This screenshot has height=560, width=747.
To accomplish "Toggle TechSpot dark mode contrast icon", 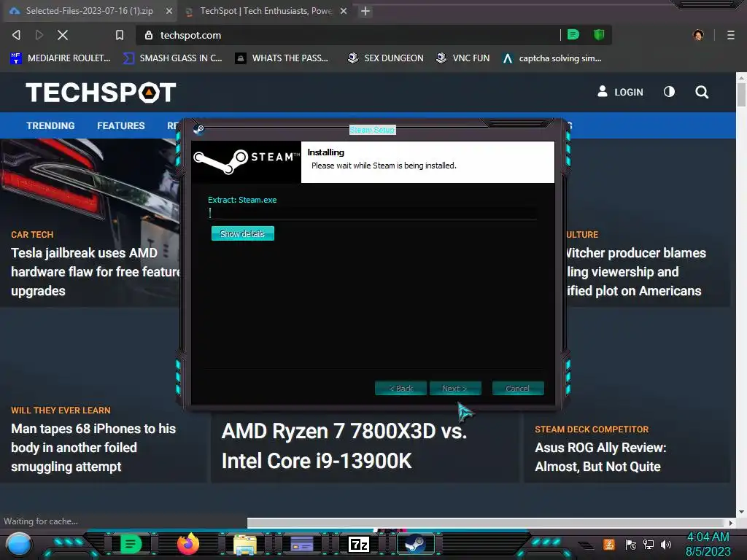I will (x=670, y=91).
